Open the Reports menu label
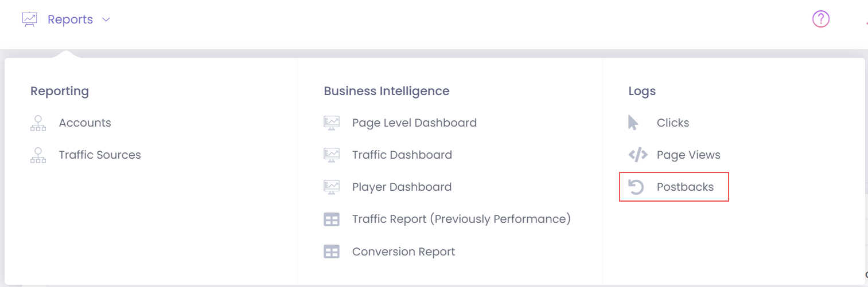The height and width of the screenshot is (287, 868). (x=70, y=19)
